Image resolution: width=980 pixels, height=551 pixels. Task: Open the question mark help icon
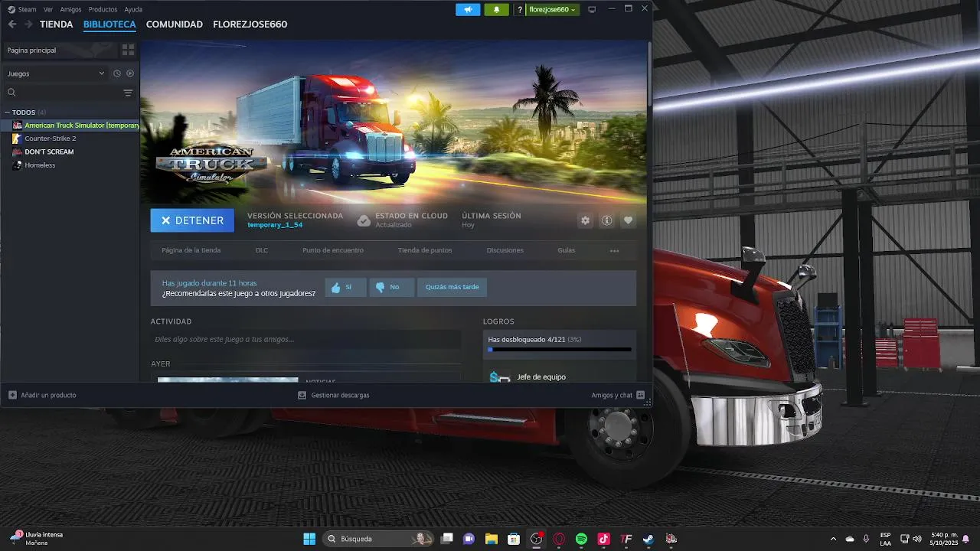click(x=520, y=9)
